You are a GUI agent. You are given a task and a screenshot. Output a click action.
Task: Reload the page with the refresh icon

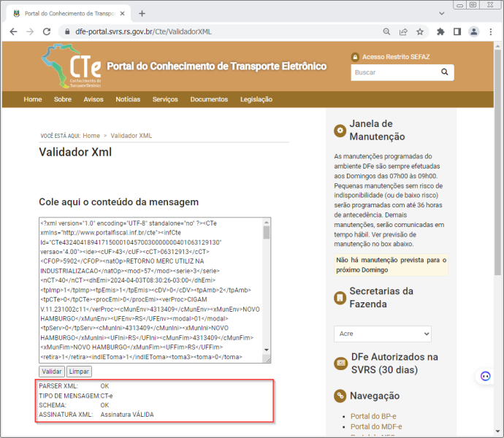pyautogui.click(x=47, y=31)
